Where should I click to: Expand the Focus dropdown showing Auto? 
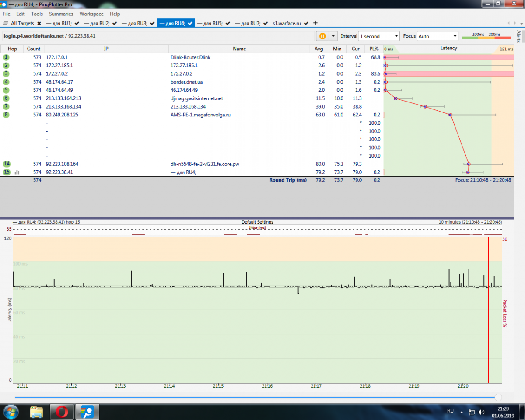(x=437, y=36)
